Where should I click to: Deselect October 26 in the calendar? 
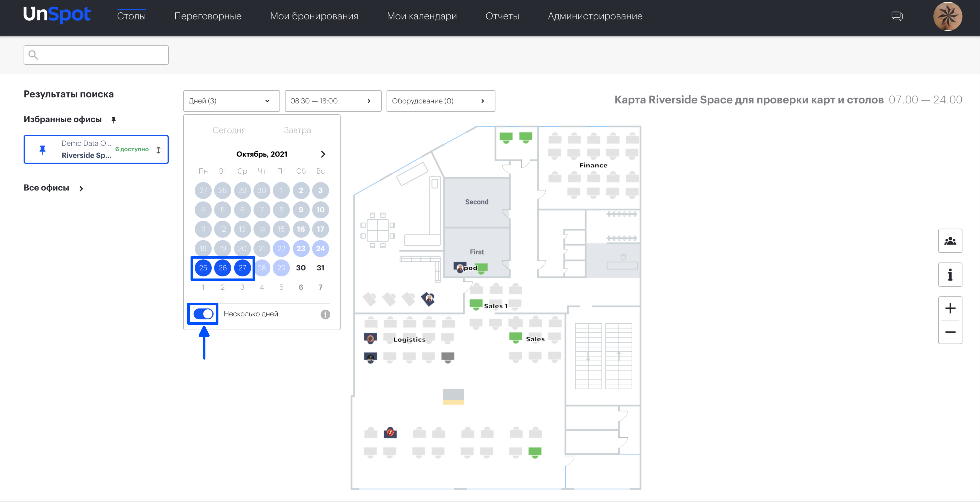(x=223, y=268)
